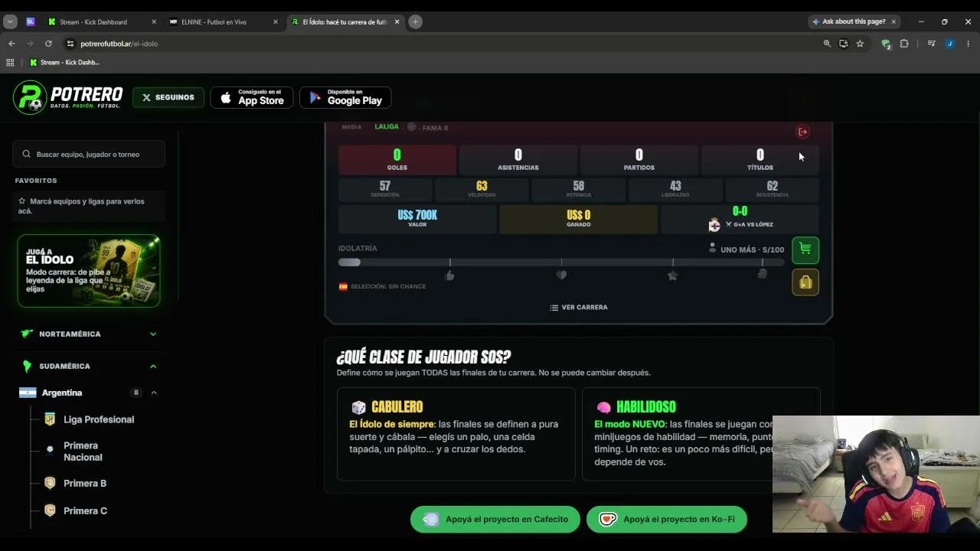Open the Stream - Kick Dashboard bookmark

[x=64, y=63]
